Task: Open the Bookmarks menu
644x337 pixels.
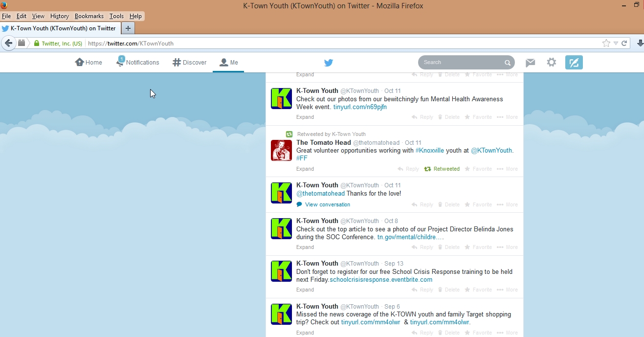Action: click(x=89, y=16)
